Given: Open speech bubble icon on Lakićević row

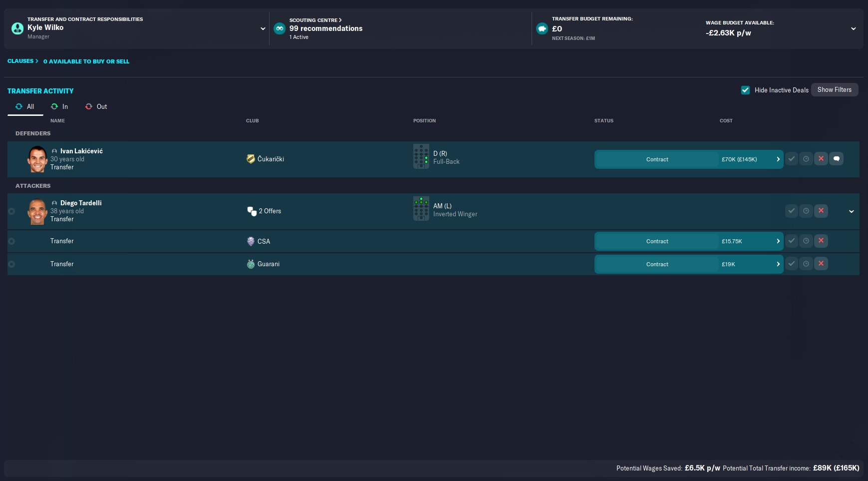Looking at the screenshot, I should pyautogui.click(x=836, y=159).
